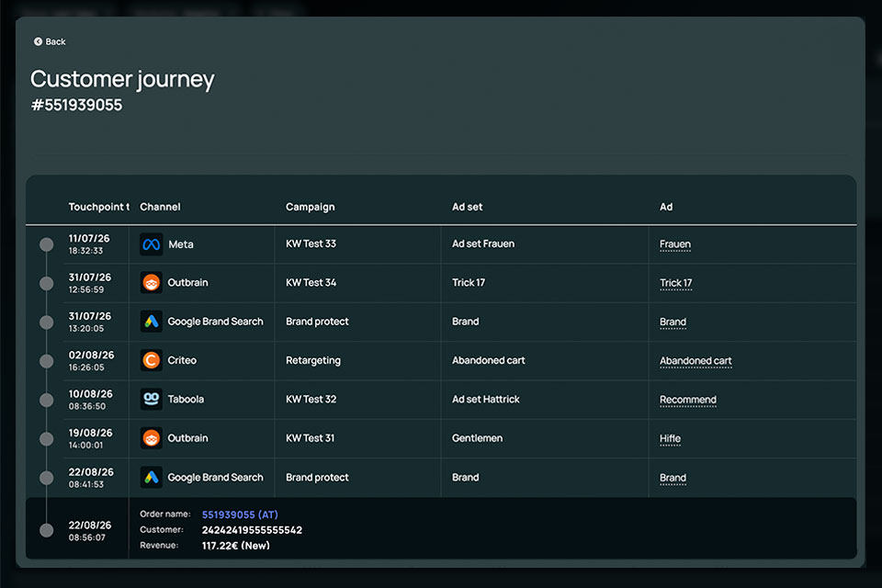Click the revenue value 117.22€ (New)
882x588 pixels.
point(236,545)
